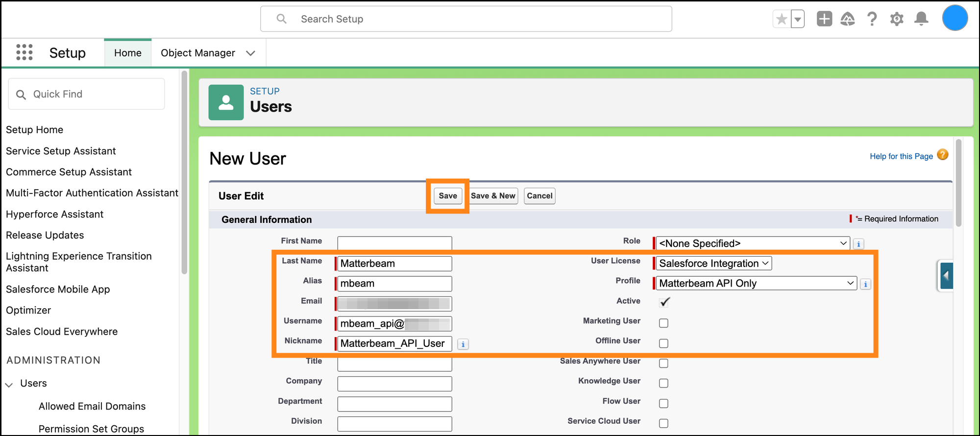Screen dimensions: 980x436
Task: Click the Department field
Action: pyautogui.click(x=394, y=404)
